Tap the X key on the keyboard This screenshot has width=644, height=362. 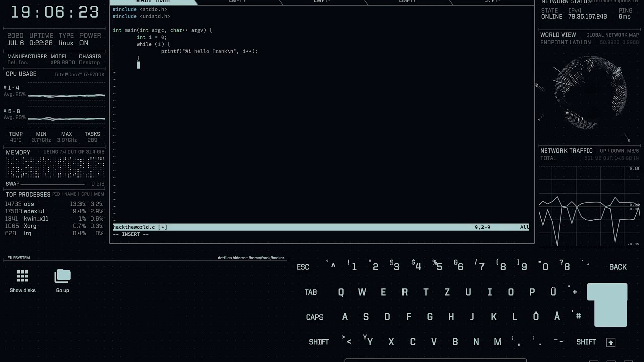click(391, 342)
